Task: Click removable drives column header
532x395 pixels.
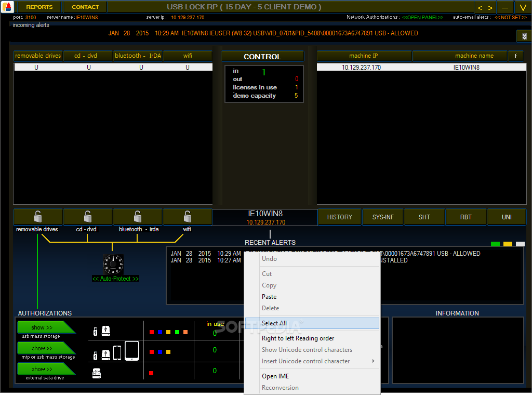Action: [x=38, y=56]
